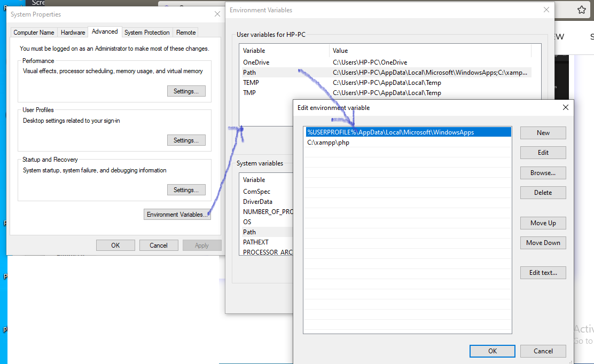Screen dimensions: 594x364
Task: Open User Profiles Settings button
Action: (x=186, y=140)
